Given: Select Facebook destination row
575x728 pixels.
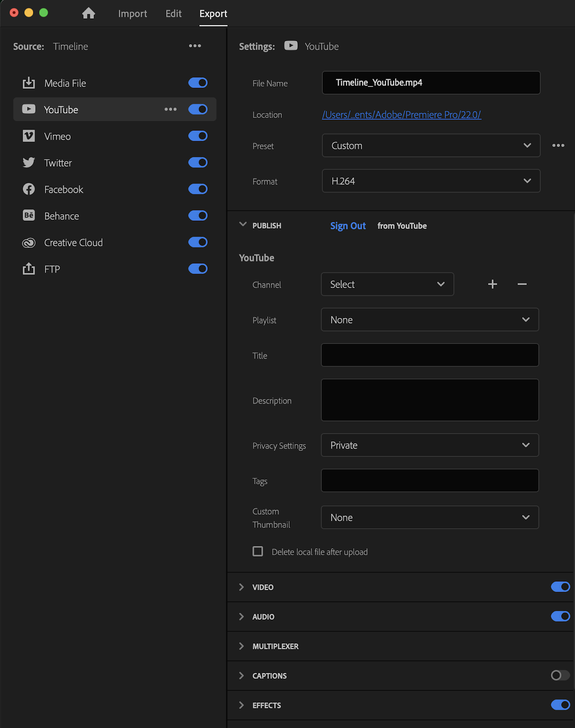Looking at the screenshot, I should (x=115, y=189).
